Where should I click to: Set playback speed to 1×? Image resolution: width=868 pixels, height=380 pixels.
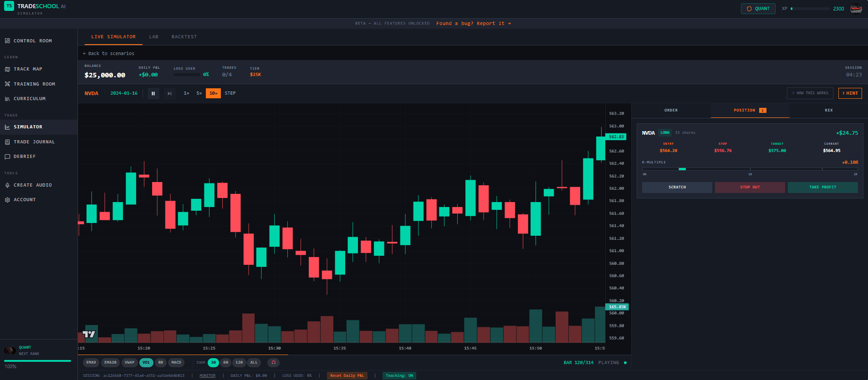click(x=186, y=93)
